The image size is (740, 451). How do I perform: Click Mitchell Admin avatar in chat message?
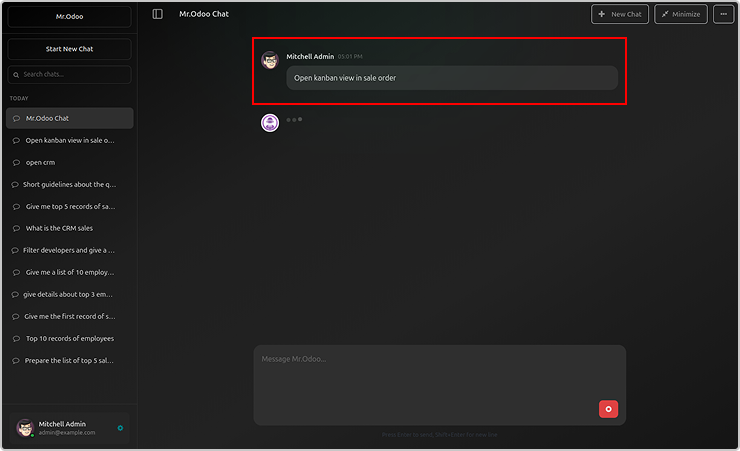click(x=270, y=61)
